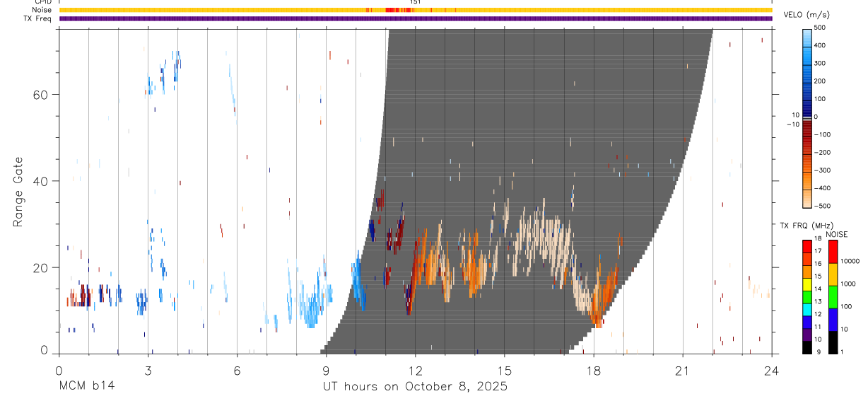Click the 0 tick on the UT hours axis
The height and width of the screenshot is (401, 868).
point(59,371)
